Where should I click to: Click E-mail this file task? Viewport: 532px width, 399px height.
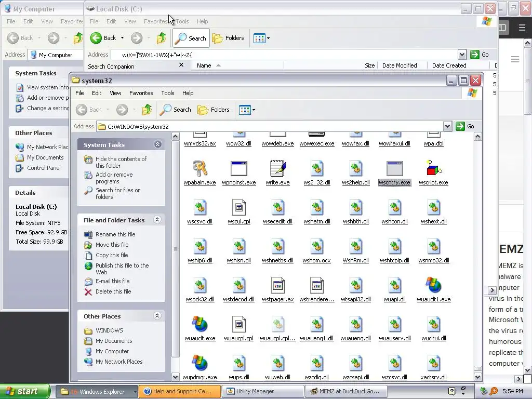pos(113,281)
